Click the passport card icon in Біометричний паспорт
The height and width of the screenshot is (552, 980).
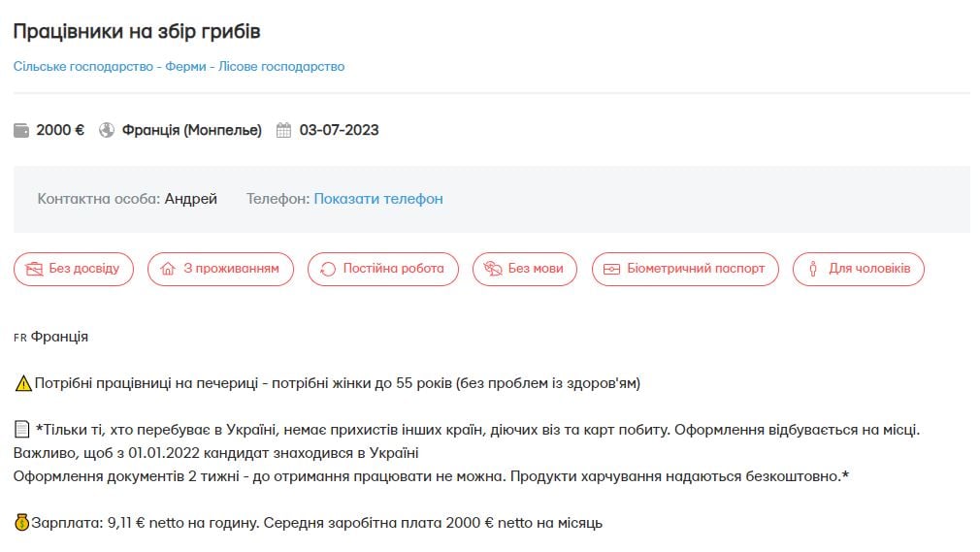611,269
